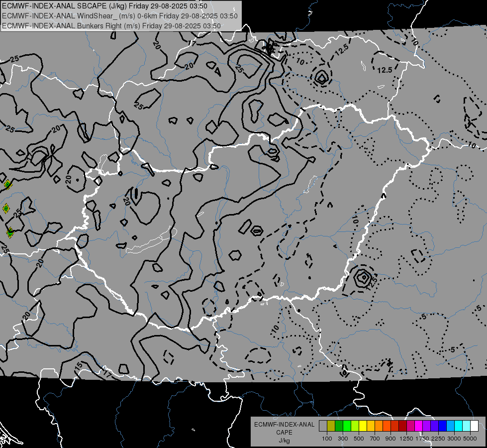Click the SBCAPE (J/kg) layer title line
Image resolution: width=487 pixels, height=448 pixels.
(x=104, y=6)
